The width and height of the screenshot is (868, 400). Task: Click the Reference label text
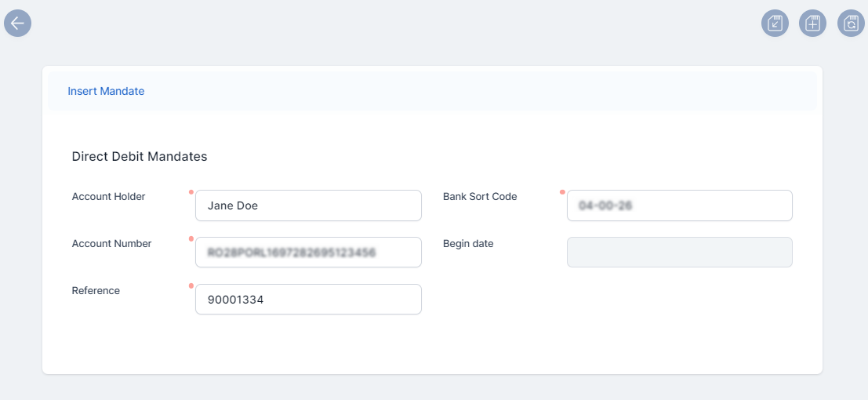[96, 291]
